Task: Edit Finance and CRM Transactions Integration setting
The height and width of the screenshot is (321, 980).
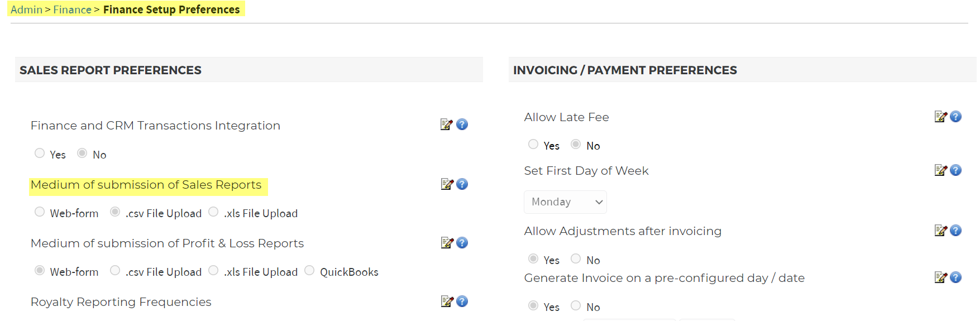Action: pos(446,124)
